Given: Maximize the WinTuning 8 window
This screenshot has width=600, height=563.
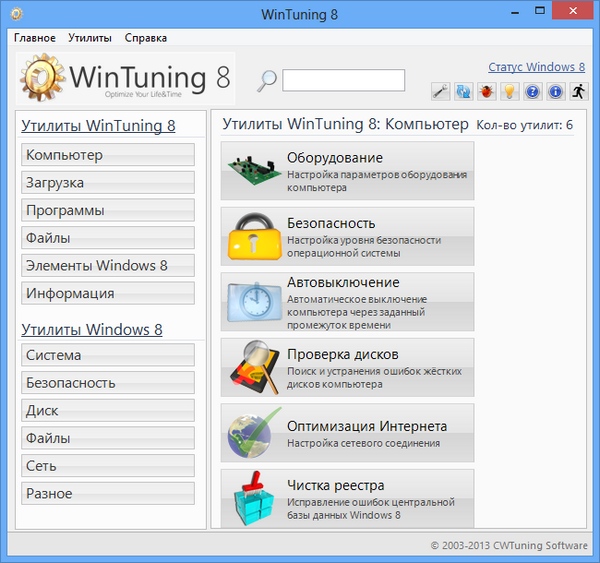Looking at the screenshot, I should (540, 11).
